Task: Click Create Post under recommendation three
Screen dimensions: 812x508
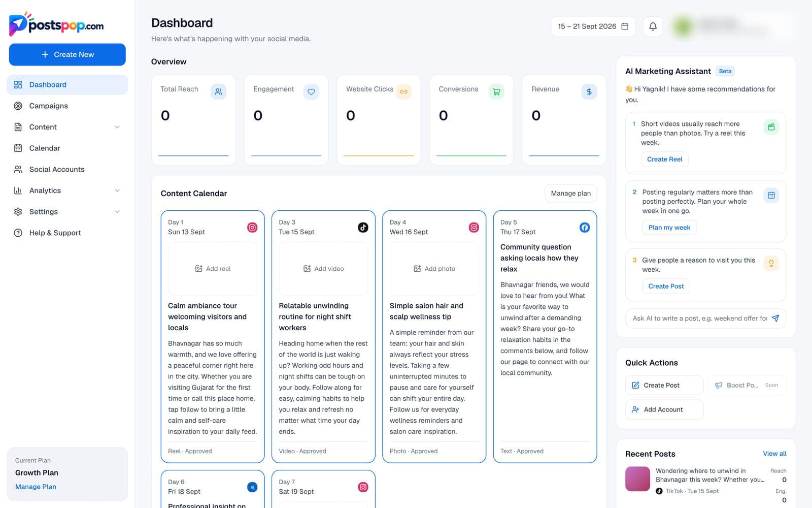Action: point(666,286)
